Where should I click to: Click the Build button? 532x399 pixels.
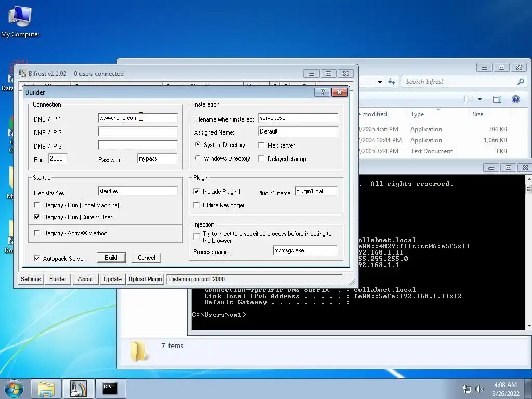pos(111,258)
